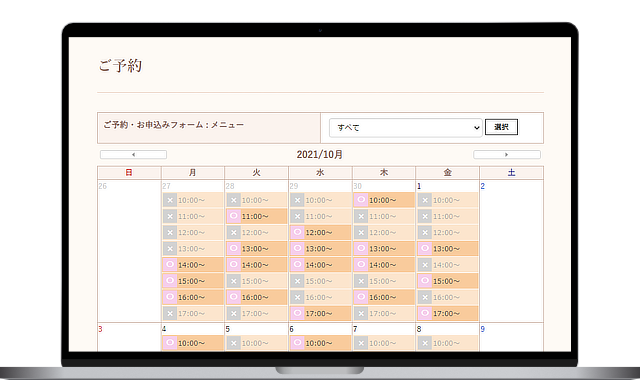Click 12:00~ time text on September 28
The width and height of the screenshot is (640, 380).
tap(255, 233)
